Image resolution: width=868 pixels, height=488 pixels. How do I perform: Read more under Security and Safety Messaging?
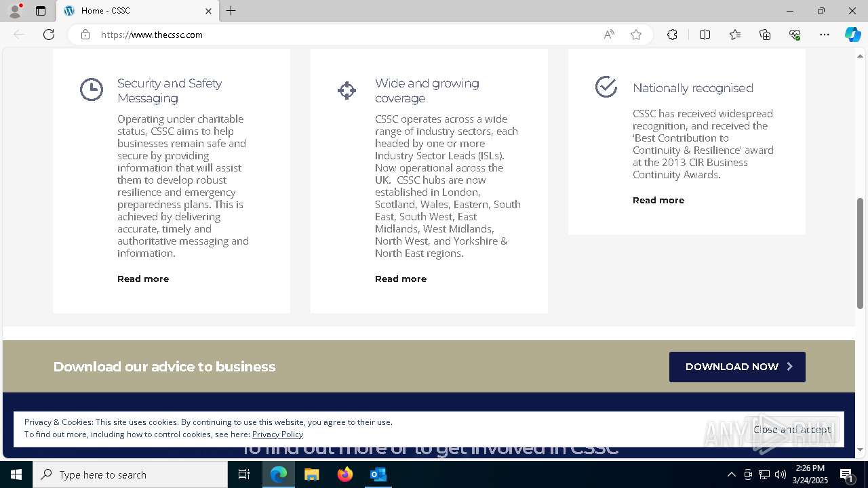click(143, 279)
